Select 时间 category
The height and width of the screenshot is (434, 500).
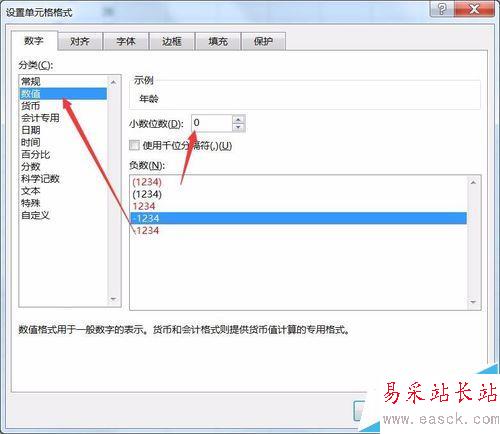pos(63,142)
